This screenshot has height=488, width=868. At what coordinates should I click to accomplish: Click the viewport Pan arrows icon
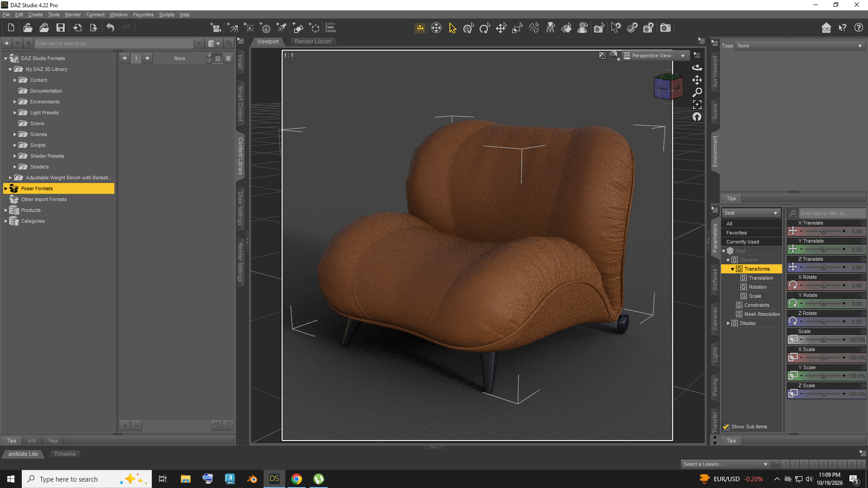(x=697, y=80)
